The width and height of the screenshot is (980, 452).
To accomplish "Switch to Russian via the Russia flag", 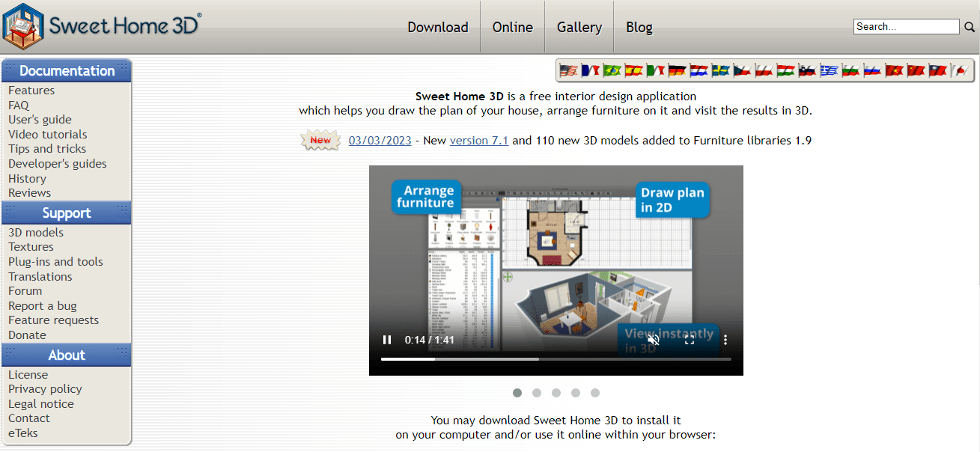I will click(872, 70).
